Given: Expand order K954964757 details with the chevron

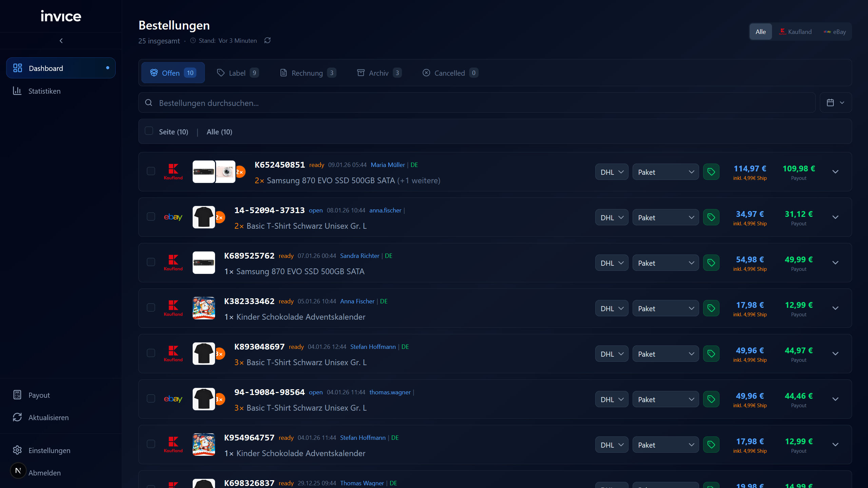Looking at the screenshot, I should [835, 445].
